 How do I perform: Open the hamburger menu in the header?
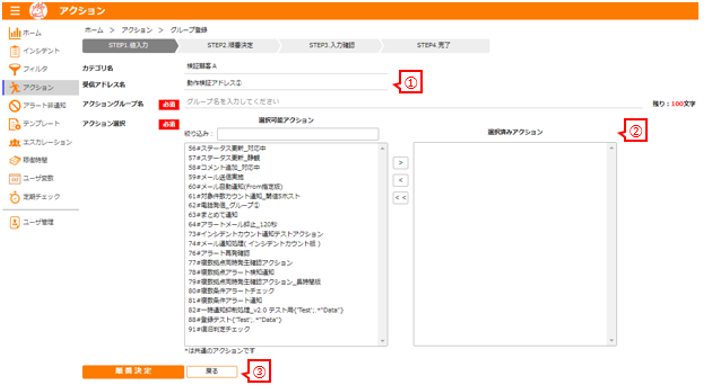pyautogui.click(x=15, y=10)
